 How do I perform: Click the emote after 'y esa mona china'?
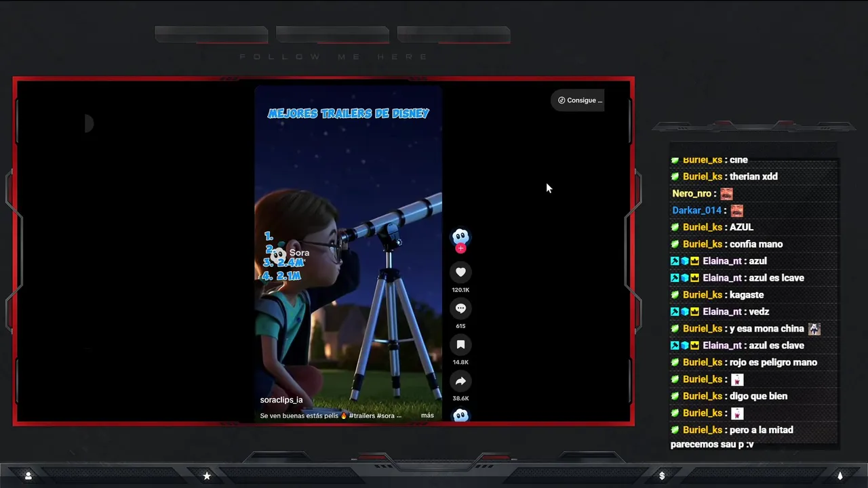click(x=814, y=329)
